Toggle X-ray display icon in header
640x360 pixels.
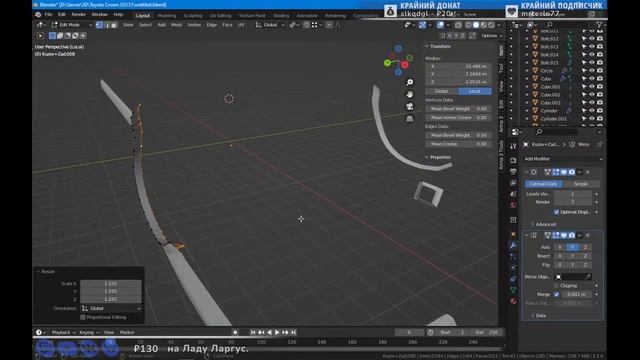(x=458, y=25)
